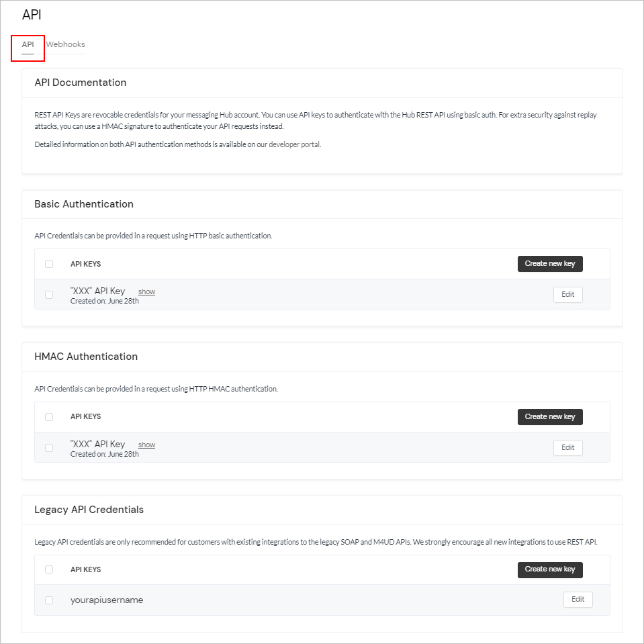Edit the HMAC Authentication XXX API Key
The height and width of the screenshot is (644, 644).
click(x=567, y=447)
